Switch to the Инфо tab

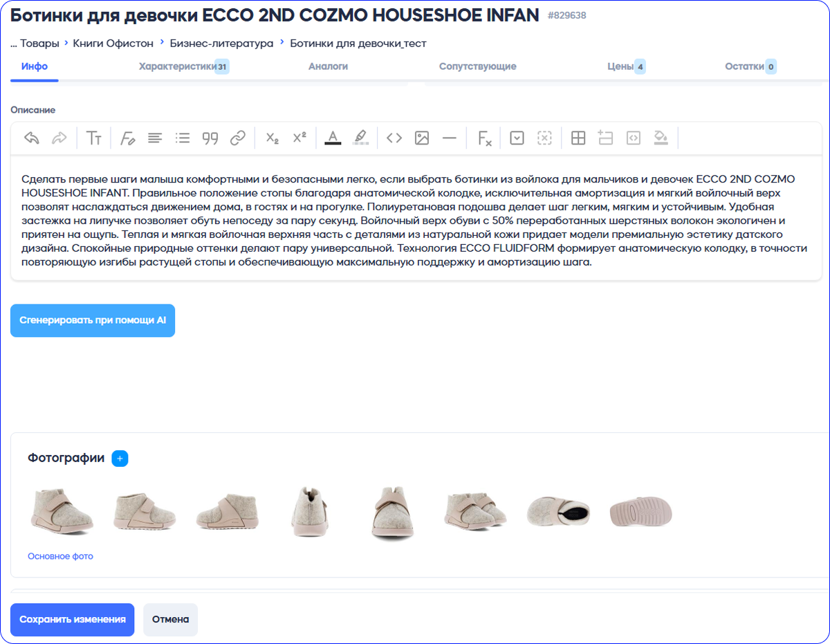pyautogui.click(x=35, y=66)
